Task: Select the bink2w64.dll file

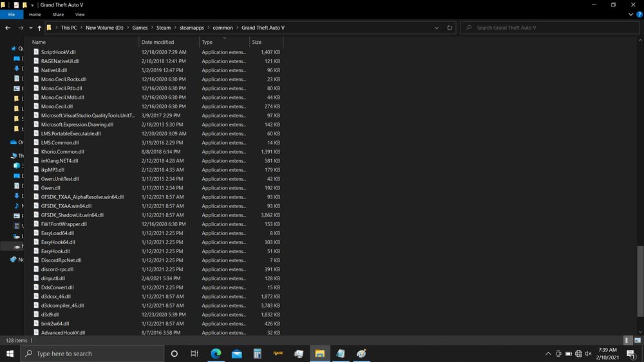Action: tap(55, 323)
